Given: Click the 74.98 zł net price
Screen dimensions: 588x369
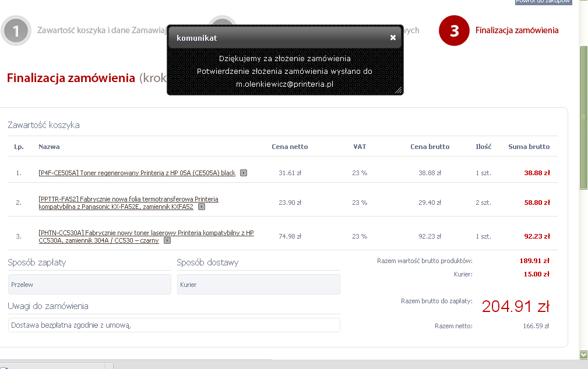Looking at the screenshot, I should coord(290,236).
